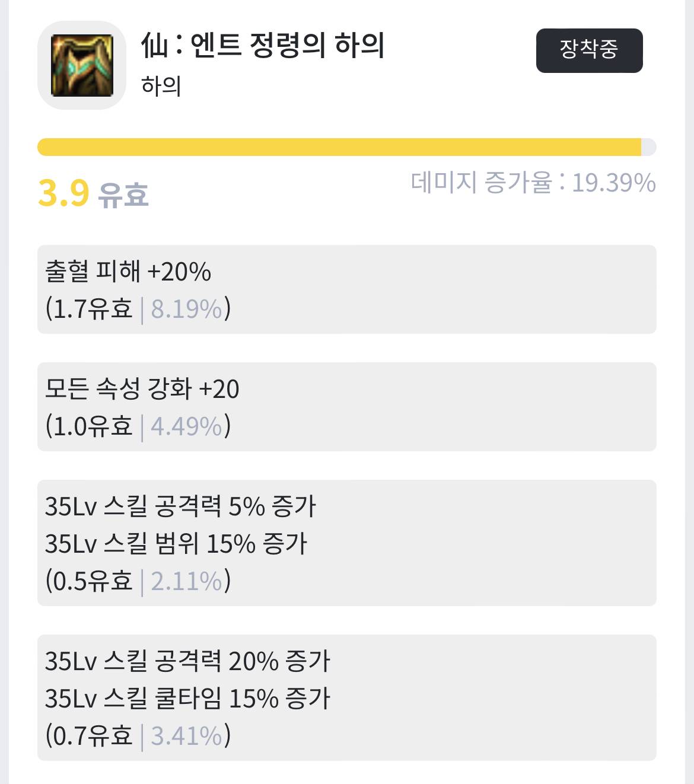This screenshot has height=784, width=694.
Task: Click the 4.49% damage value
Action: coord(186,426)
